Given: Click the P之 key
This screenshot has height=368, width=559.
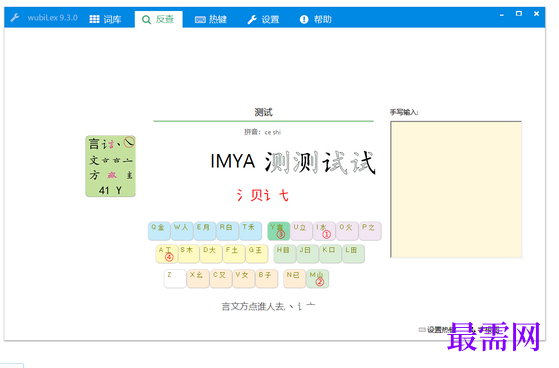Looking at the screenshot, I should [370, 230].
